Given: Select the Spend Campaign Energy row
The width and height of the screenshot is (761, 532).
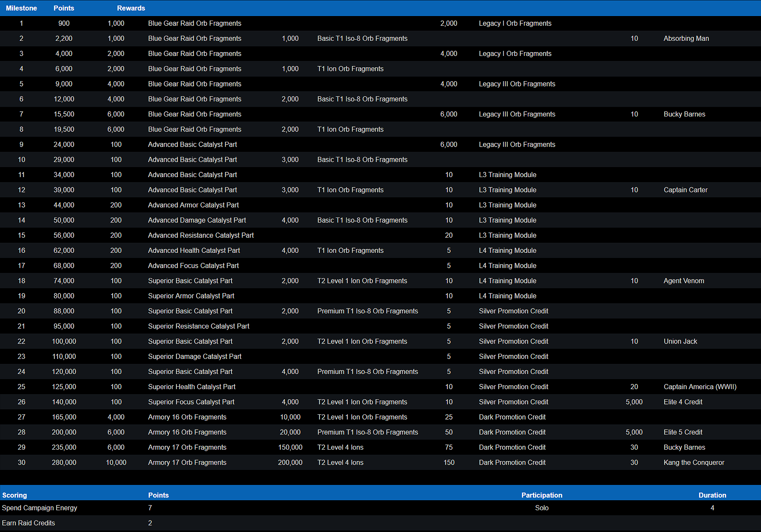Looking at the screenshot, I should tap(40, 508).
